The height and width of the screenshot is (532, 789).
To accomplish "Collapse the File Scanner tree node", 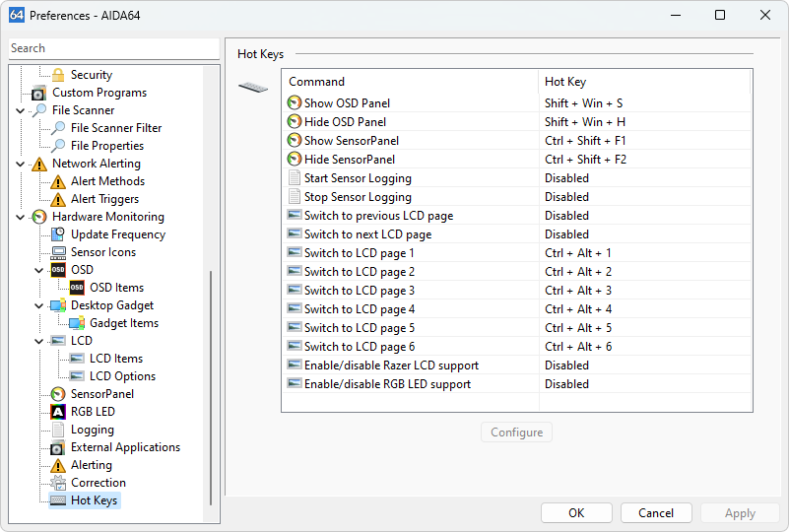I will coord(21,110).
